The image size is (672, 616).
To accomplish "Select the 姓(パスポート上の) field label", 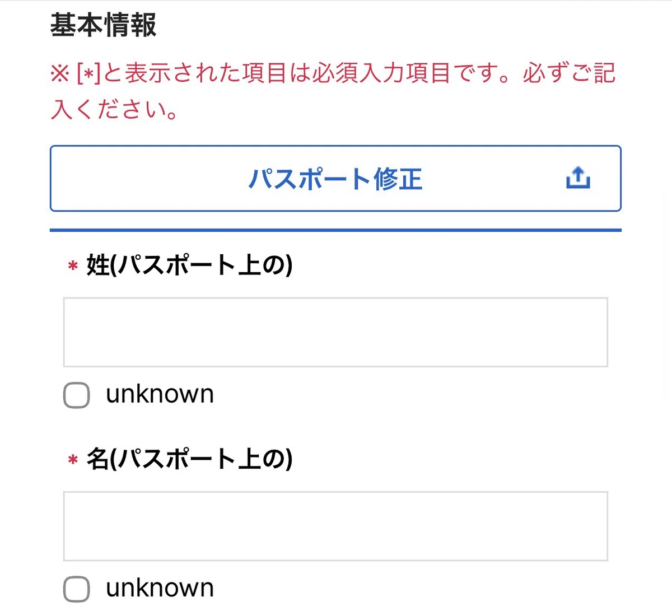I will [x=189, y=265].
